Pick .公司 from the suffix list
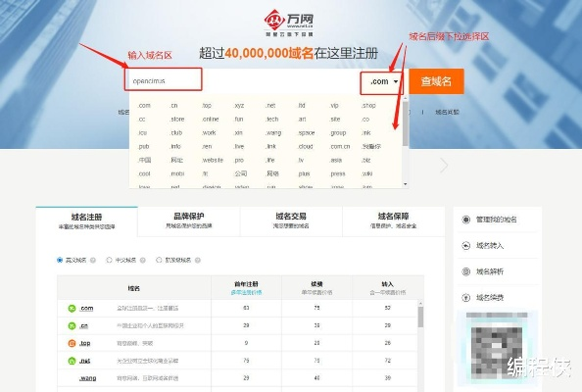582x392 pixels. click(240, 173)
